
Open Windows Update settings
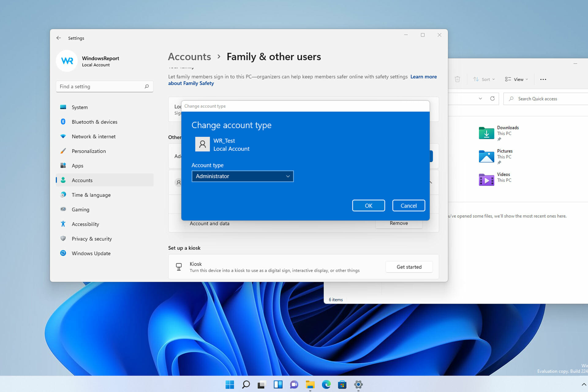click(x=91, y=253)
